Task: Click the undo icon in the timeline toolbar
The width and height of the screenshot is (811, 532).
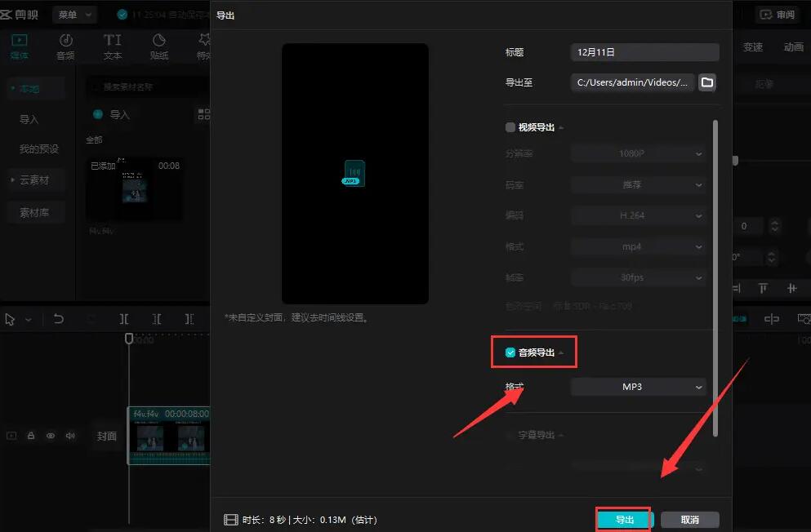Action: tap(58, 318)
